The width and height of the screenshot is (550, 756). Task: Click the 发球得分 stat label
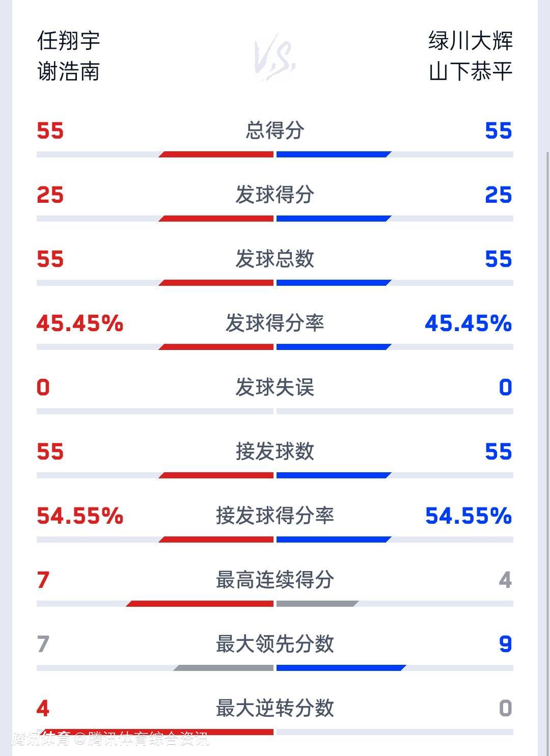(x=275, y=195)
